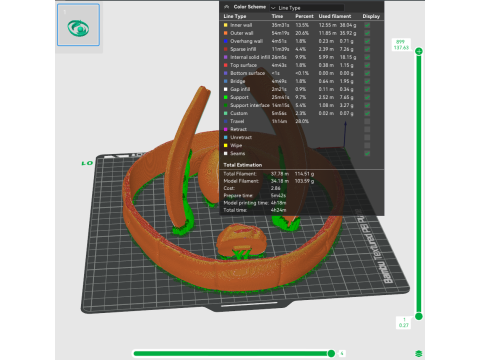Click the magenta Retract legend icon
The width and height of the screenshot is (480, 360).
(226, 129)
